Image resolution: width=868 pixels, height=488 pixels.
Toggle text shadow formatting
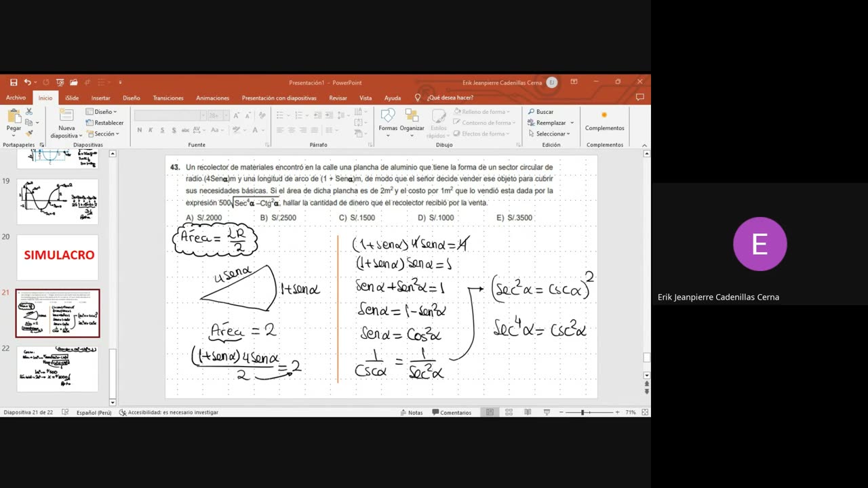174,130
